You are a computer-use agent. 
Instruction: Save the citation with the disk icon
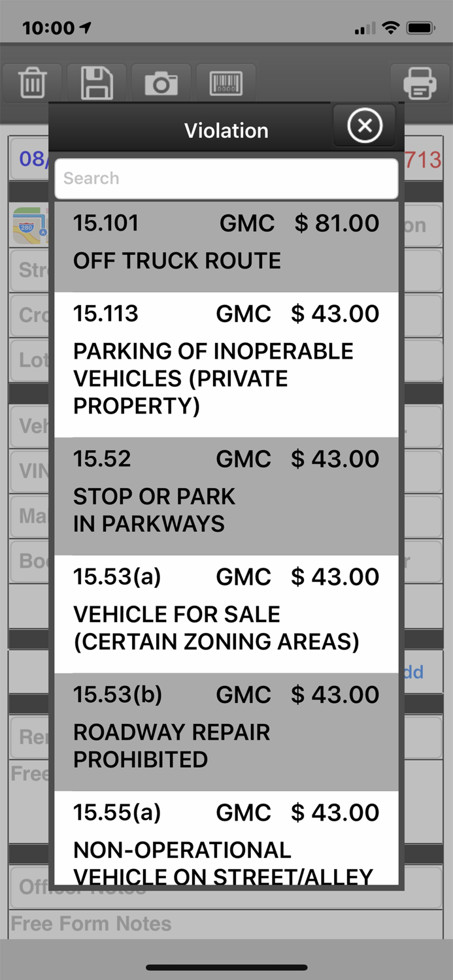point(95,83)
